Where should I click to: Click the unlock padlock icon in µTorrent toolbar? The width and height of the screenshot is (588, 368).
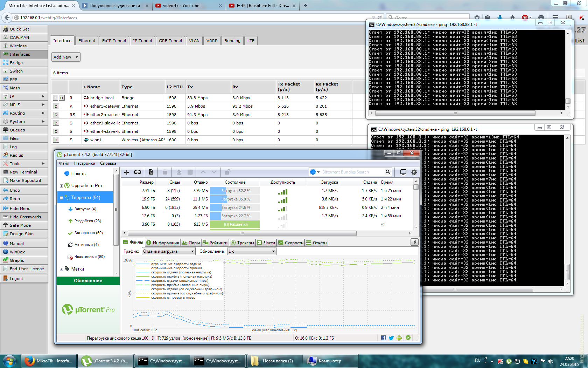point(227,172)
